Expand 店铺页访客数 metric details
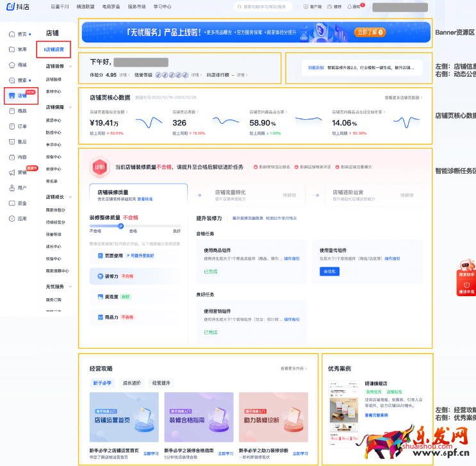The height and width of the screenshot is (466, 476). coord(186,112)
